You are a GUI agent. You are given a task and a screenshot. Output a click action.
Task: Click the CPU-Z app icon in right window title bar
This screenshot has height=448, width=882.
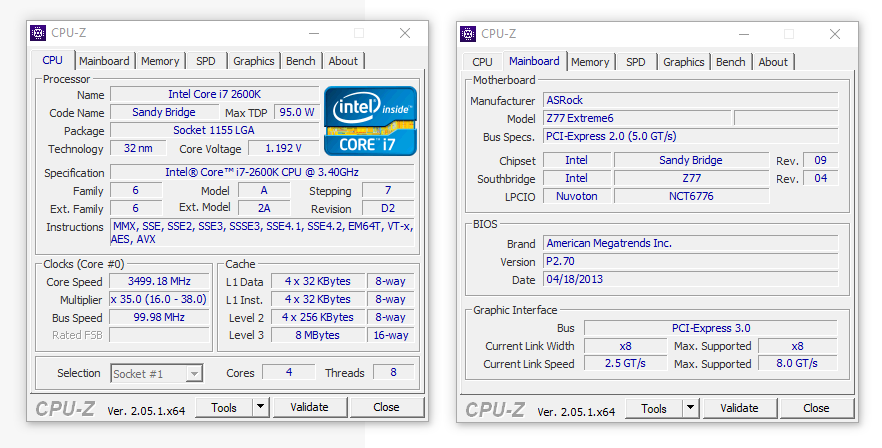pyautogui.click(x=468, y=34)
